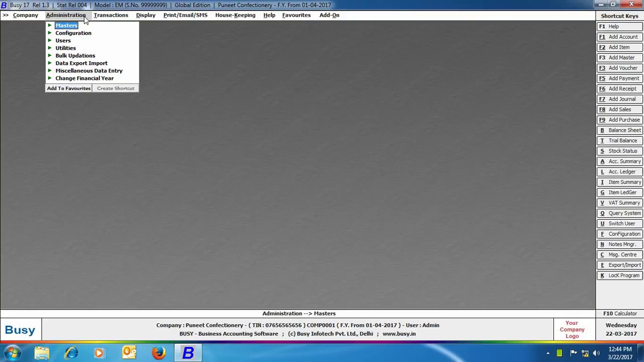Open Favourites menu
This screenshot has width=644, height=362.
click(296, 15)
